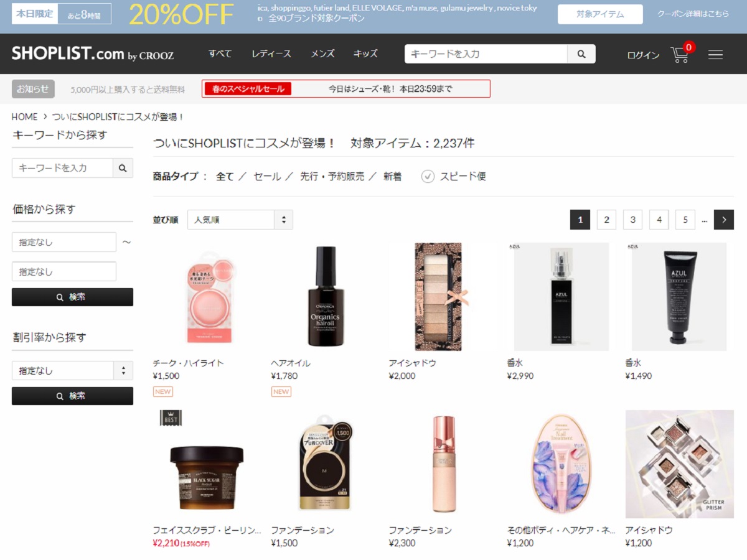The width and height of the screenshot is (747, 560).
Task: Click the フェイススクラブ・ピーリング product name
Action: point(207,531)
